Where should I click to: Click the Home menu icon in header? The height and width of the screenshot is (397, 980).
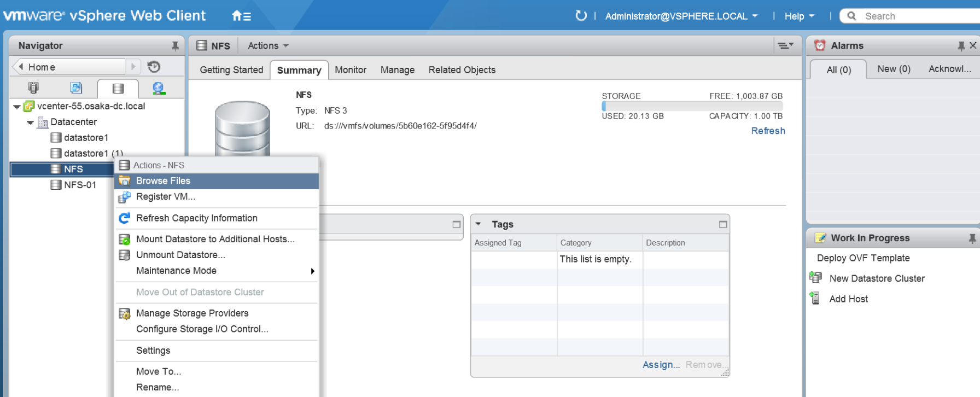tap(241, 16)
